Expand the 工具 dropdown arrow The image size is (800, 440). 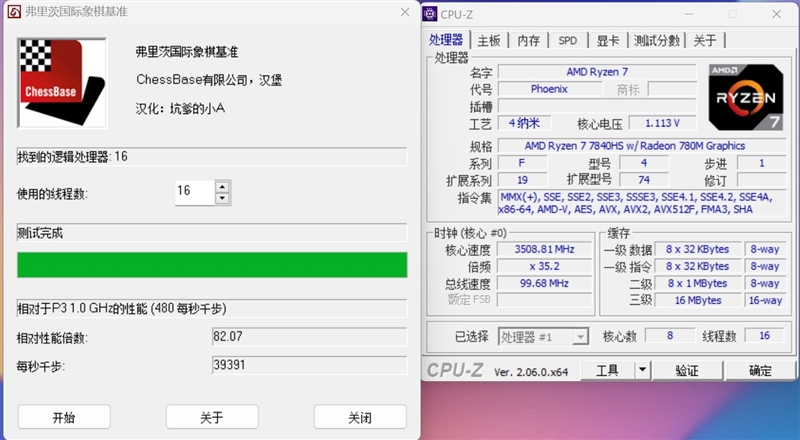642,371
